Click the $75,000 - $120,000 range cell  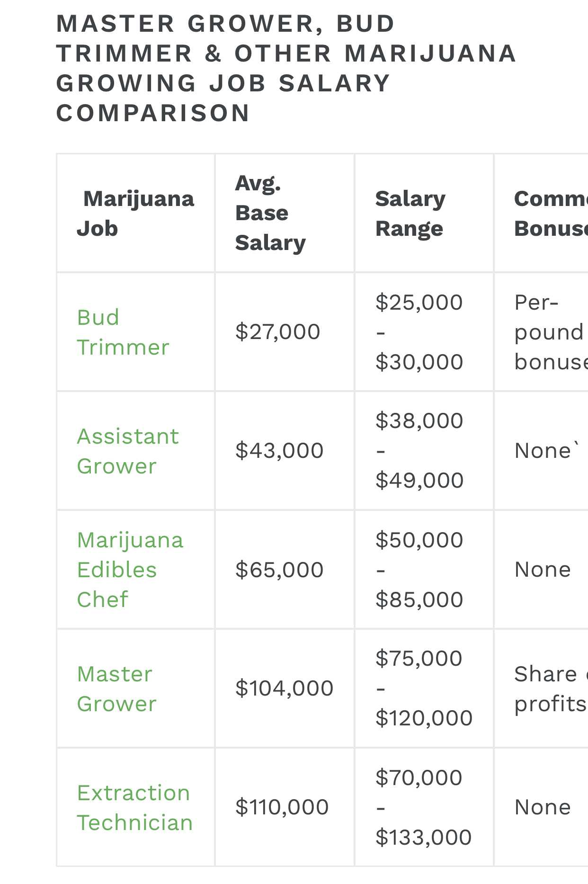[x=424, y=688]
